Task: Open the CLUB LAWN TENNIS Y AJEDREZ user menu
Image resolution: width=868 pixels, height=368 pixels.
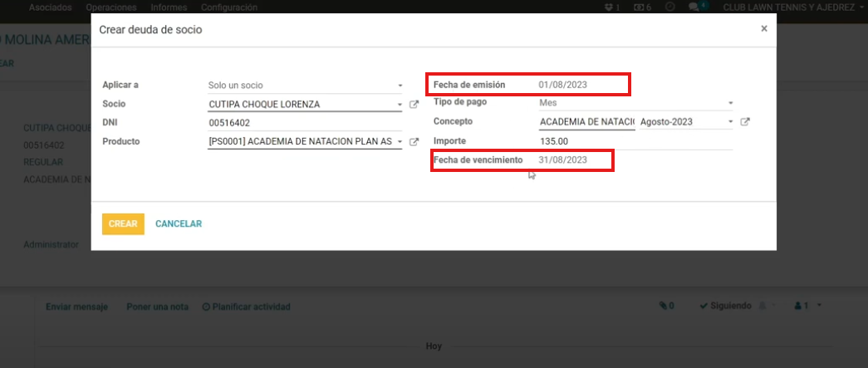Action: (793, 7)
